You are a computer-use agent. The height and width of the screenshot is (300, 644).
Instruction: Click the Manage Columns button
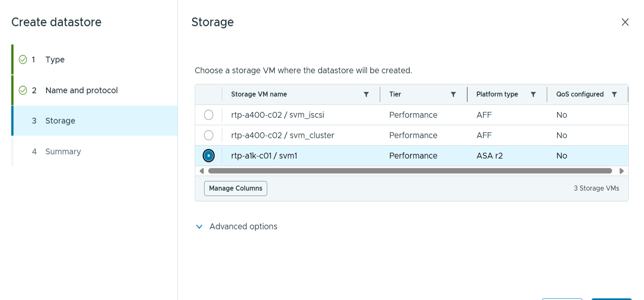pos(235,188)
